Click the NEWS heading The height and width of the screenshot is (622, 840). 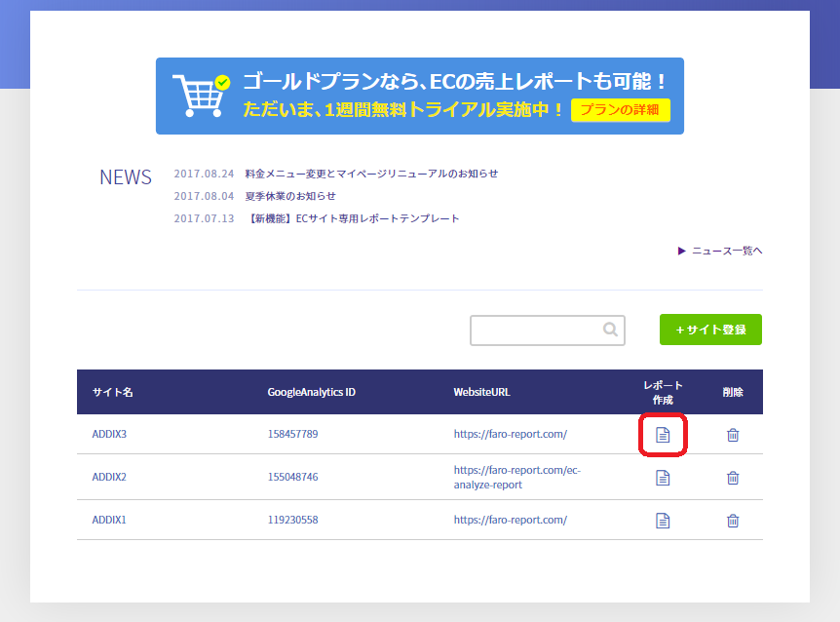(x=126, y=177)
